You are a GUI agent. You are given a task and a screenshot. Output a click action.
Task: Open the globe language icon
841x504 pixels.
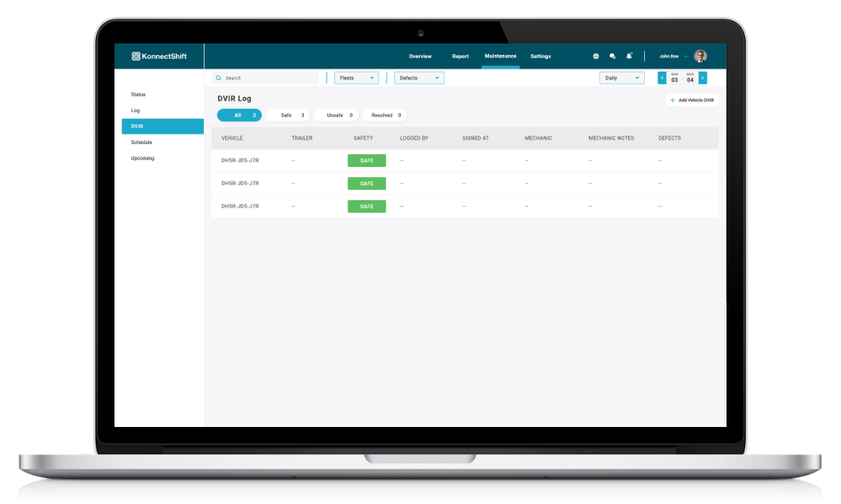(x=596, y=56)
